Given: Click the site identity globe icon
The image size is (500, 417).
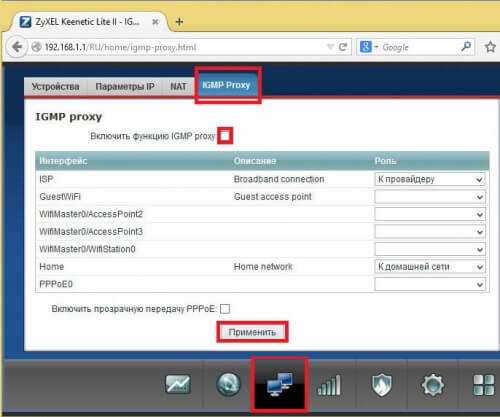Looking at the screenshot, I should click(36, 47).
